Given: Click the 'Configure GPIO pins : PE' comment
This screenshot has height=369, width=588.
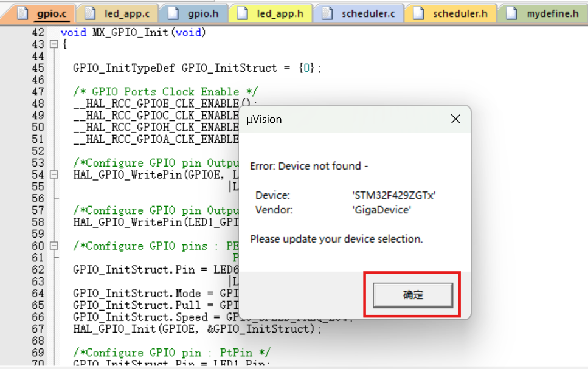Looking at the screenshot, I should point(156,246).
